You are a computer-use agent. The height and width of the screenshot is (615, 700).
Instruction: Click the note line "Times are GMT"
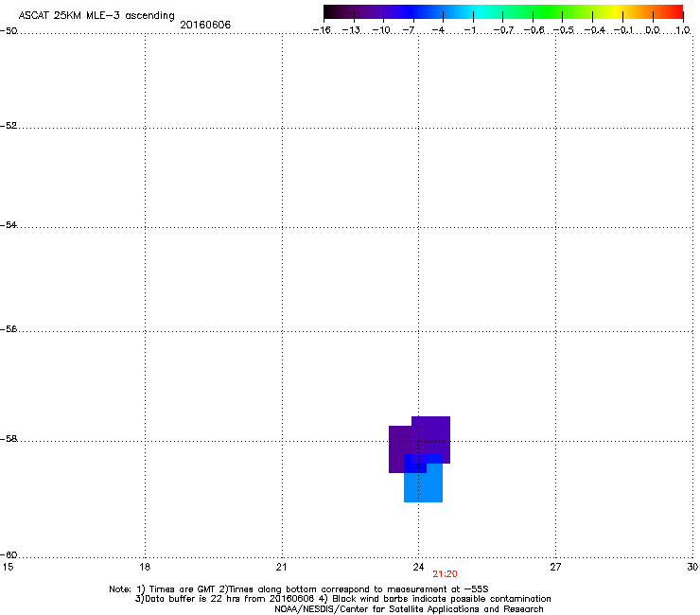point(299,589)
